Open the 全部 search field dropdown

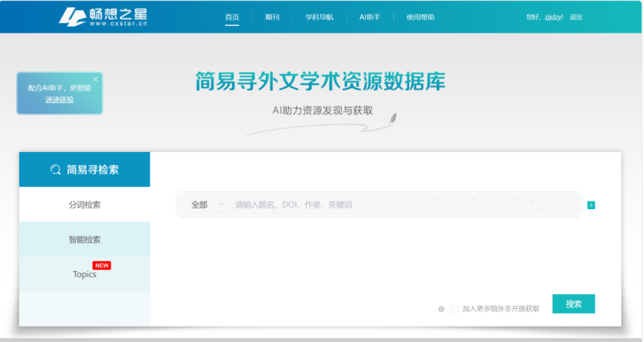[207, 205]
